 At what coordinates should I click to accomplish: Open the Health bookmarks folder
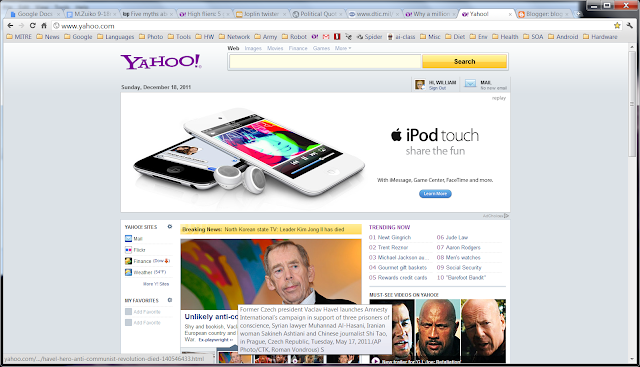coord(505,37)
